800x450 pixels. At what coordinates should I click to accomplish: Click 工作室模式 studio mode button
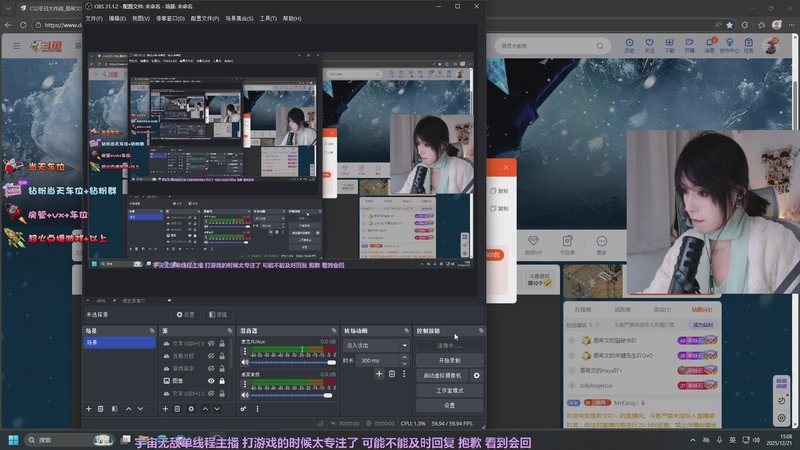(x=449, y=390)
